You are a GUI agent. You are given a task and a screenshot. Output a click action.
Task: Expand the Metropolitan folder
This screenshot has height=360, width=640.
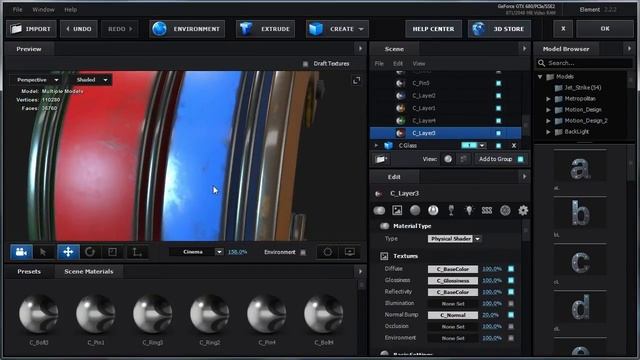(548, 99)
